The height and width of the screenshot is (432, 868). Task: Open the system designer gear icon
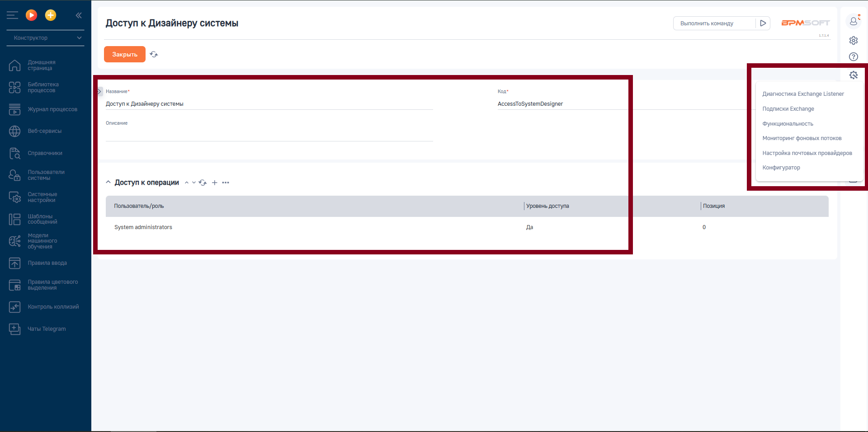tap(854, 41)
